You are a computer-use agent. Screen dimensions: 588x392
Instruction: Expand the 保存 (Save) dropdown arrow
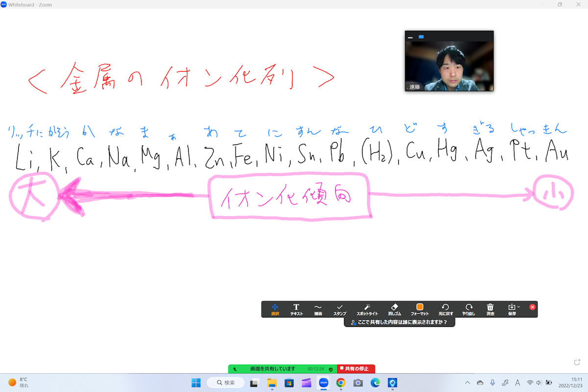point(519,307)
